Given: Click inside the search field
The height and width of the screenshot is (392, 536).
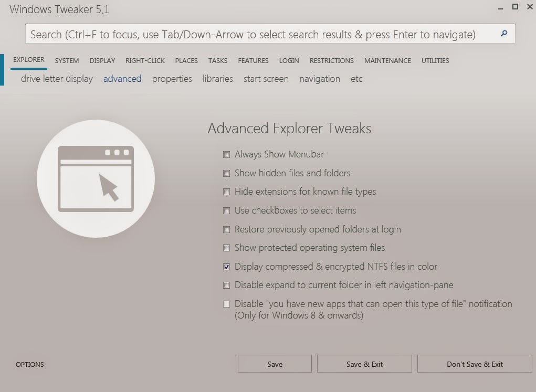Looking at the screenshot, I should tap(262, 34).
